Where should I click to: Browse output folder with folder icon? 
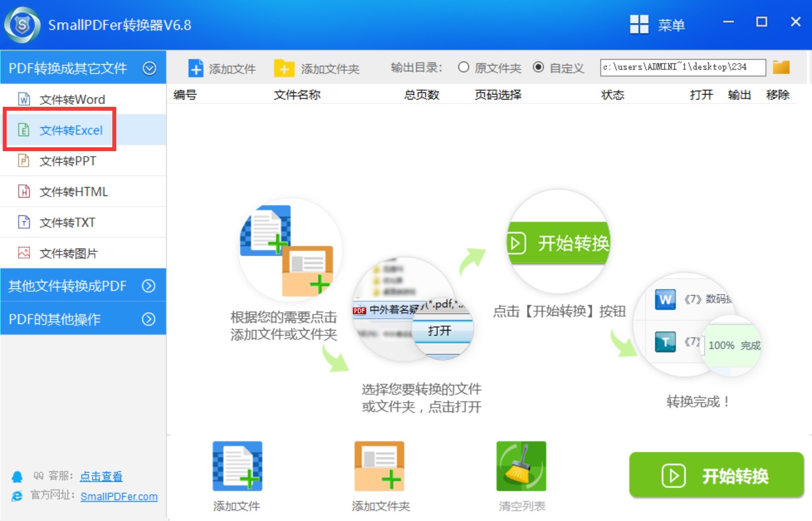click(781, 67)
